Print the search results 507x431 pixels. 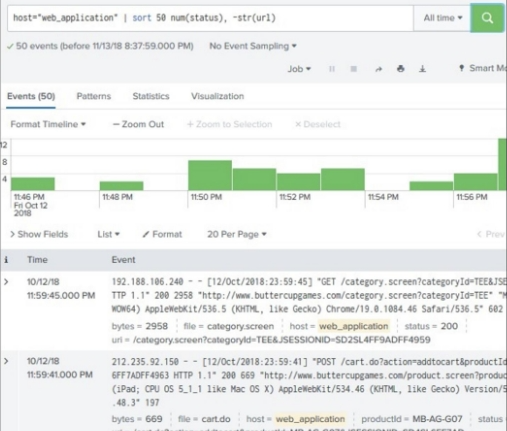point(401,69)
